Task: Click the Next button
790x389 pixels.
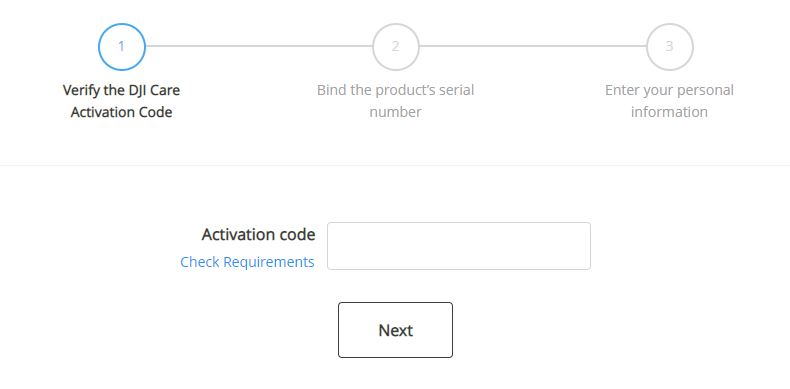Action: click(396, 330)
